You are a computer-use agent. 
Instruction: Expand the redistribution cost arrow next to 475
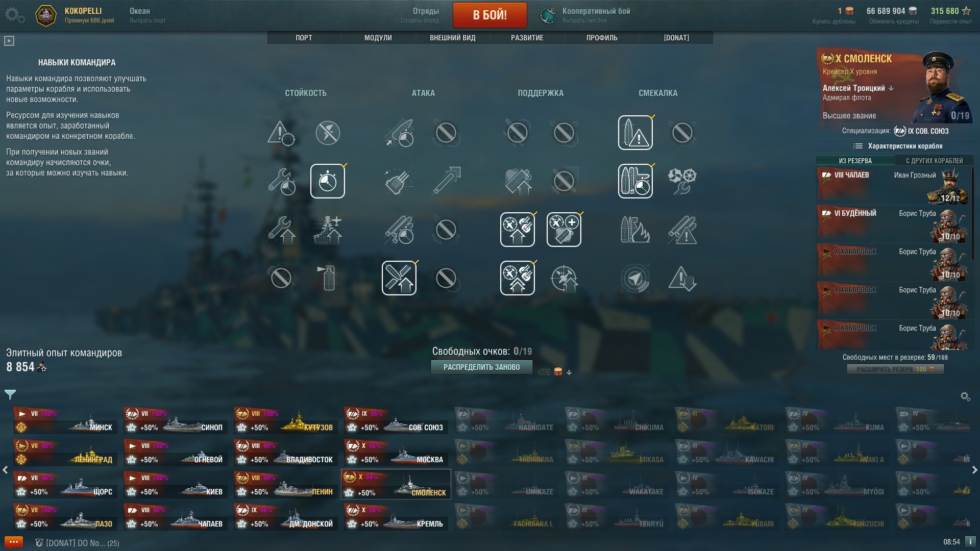click(569, 372)
